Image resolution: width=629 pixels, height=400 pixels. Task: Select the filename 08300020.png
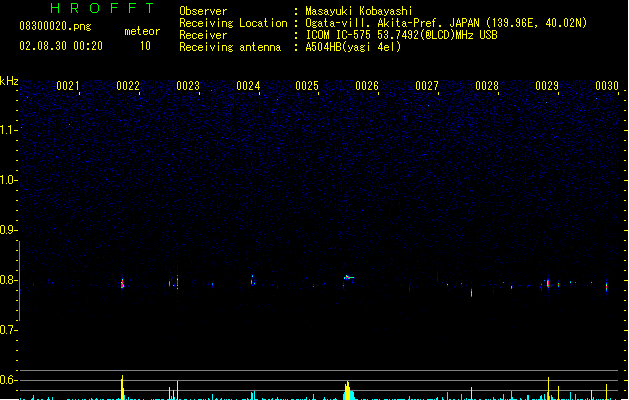55,26
